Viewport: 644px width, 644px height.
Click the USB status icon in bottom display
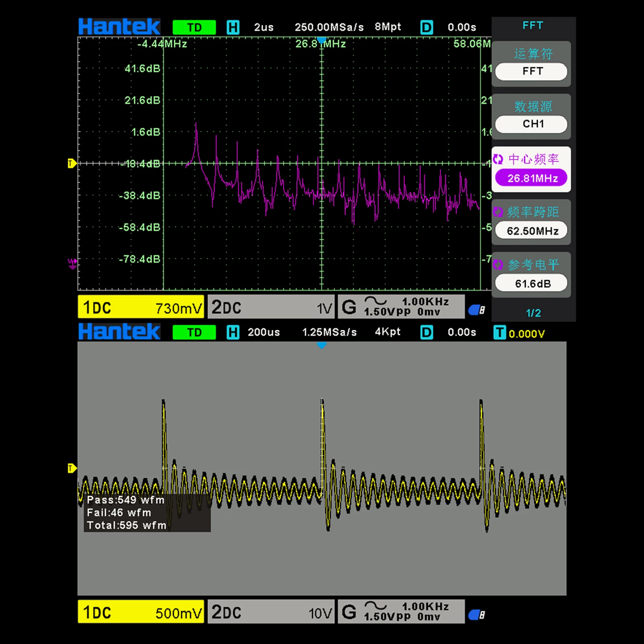477,615
